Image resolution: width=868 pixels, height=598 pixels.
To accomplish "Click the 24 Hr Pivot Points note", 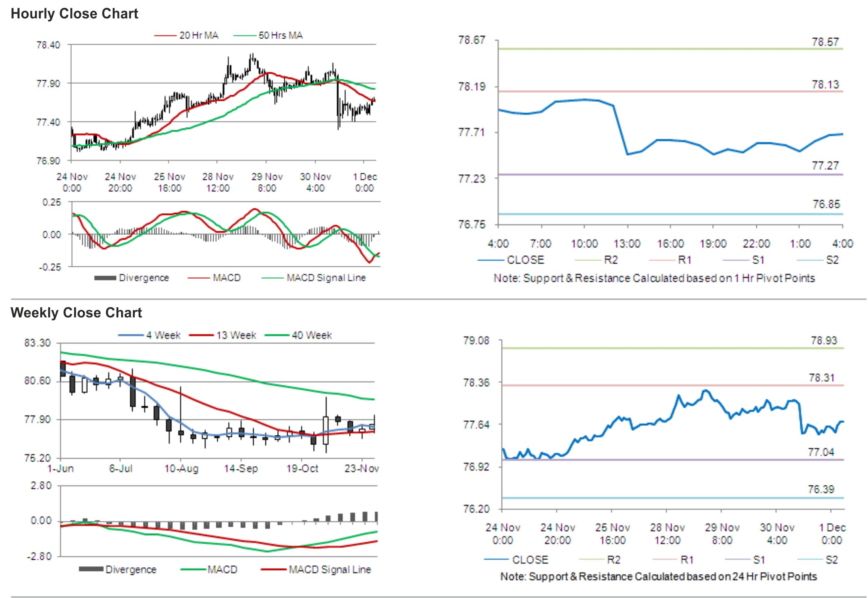I will (x=658, y=577).
